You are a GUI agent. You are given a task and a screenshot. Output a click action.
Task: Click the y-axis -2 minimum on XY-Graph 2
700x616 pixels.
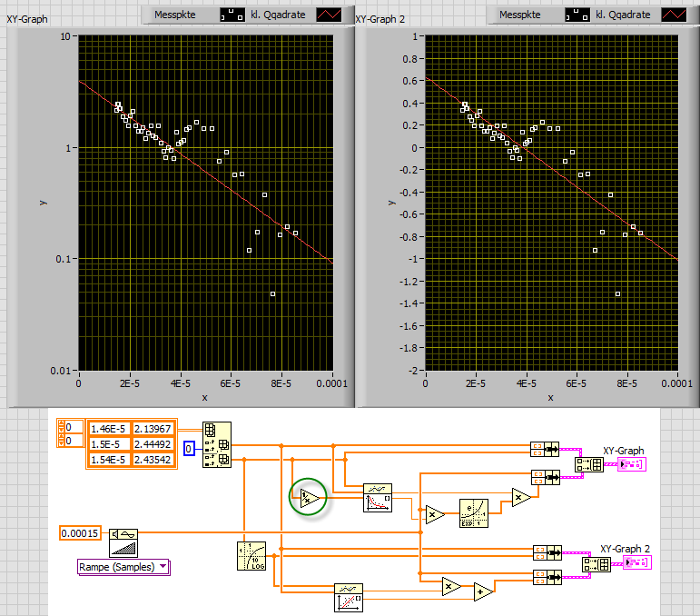(x=413, y=371)
